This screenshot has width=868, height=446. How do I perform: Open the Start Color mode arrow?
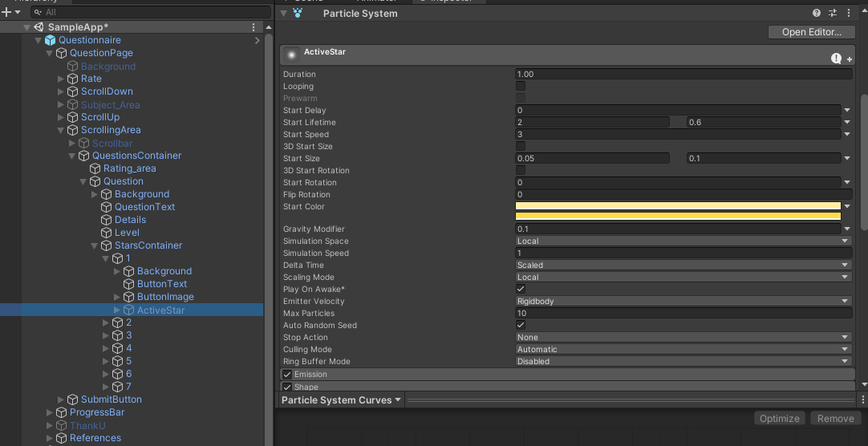tap(847, 206)
